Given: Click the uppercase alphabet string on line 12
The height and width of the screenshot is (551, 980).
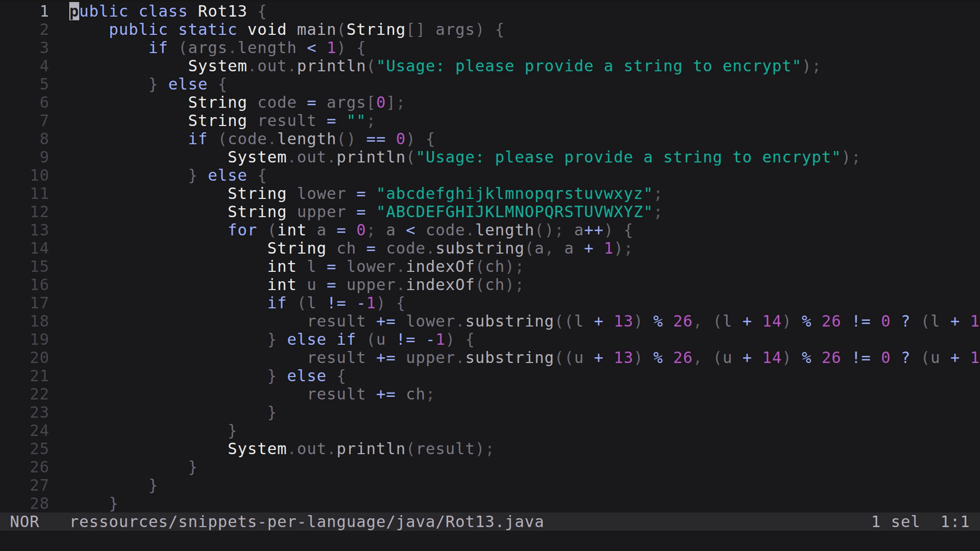Looking at the screenshot, I should coord(517,212).
